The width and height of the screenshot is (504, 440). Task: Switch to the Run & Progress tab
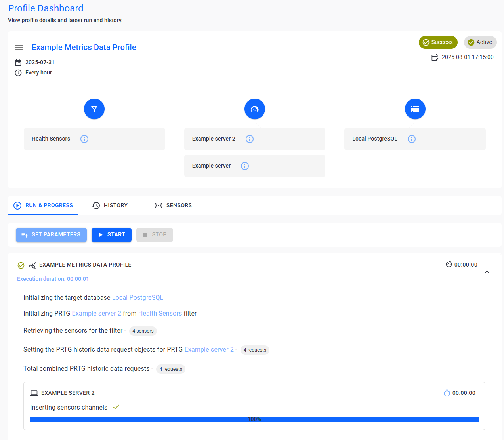pyautogui.click(x=43, y=206)
